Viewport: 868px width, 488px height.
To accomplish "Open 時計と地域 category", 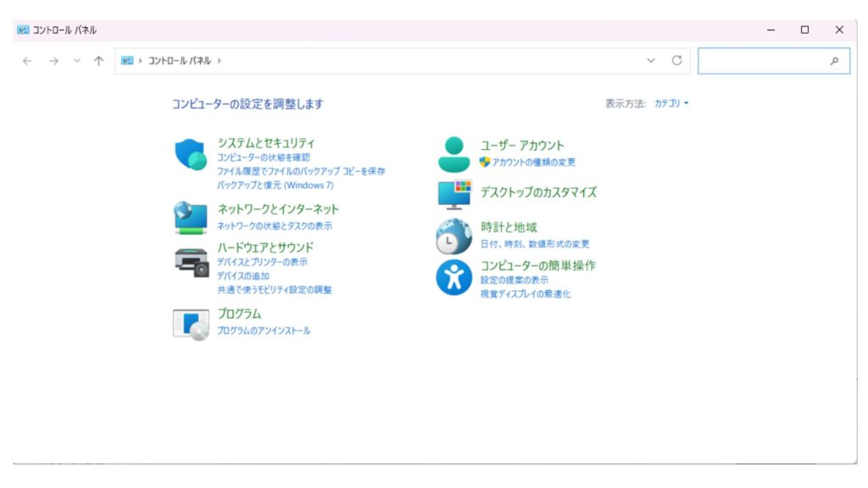I will tap(509, 227).
